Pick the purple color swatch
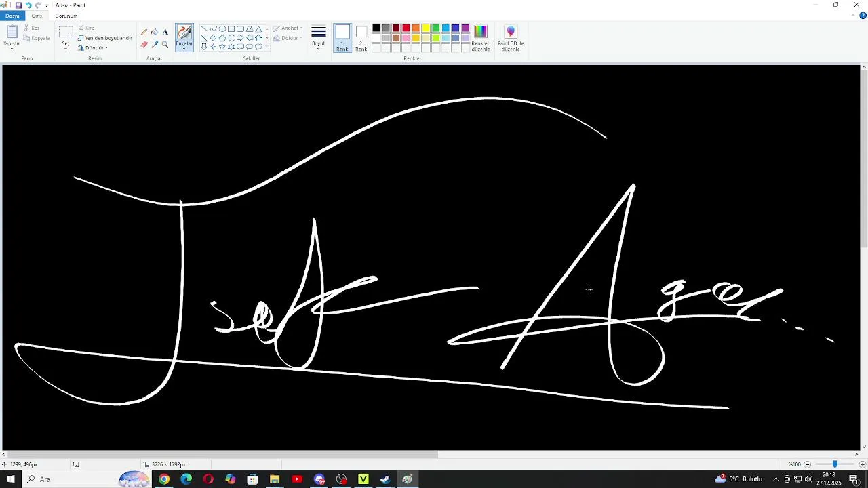The height and width of the screenshot is (488, 868). (465, 28)
